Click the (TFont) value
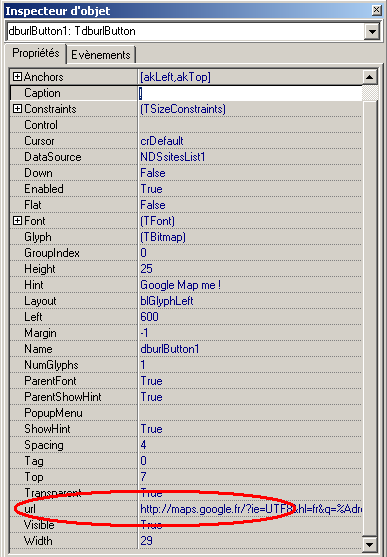Viewport: 387px width, 557px height. pyautogui.click(x=157, y=221)
